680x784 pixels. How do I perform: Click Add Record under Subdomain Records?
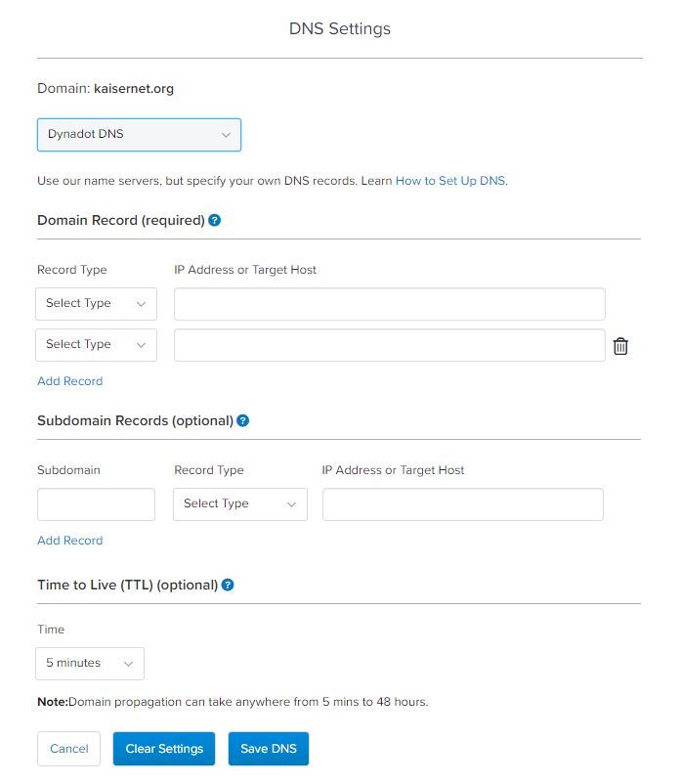coord(69,541)
